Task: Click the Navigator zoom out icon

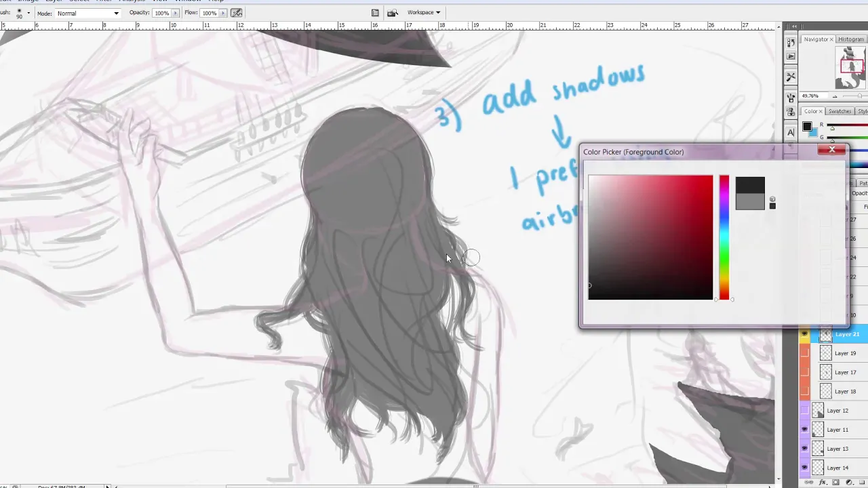Action: point(835,96)
